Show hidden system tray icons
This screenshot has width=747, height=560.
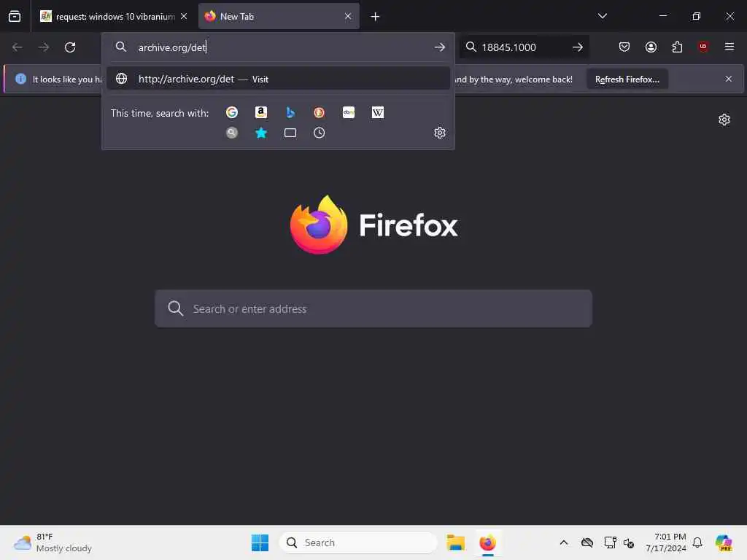click(564, 542)
